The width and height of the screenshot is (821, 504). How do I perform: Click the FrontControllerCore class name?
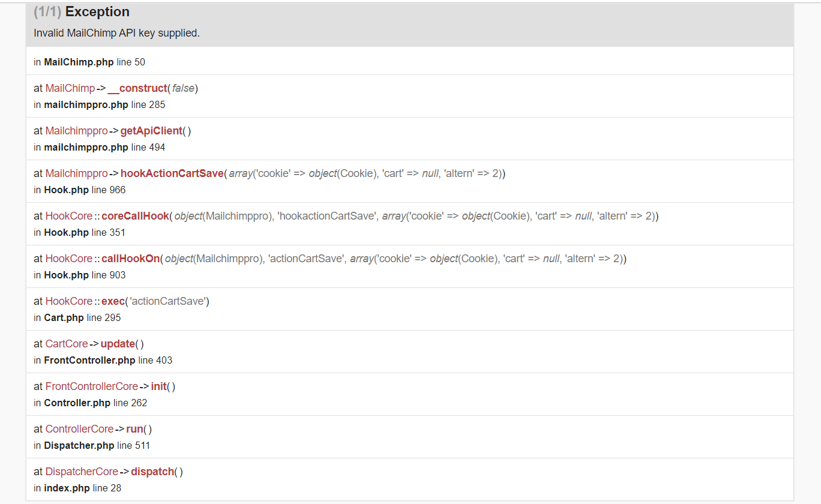click(x=91, y=386)
